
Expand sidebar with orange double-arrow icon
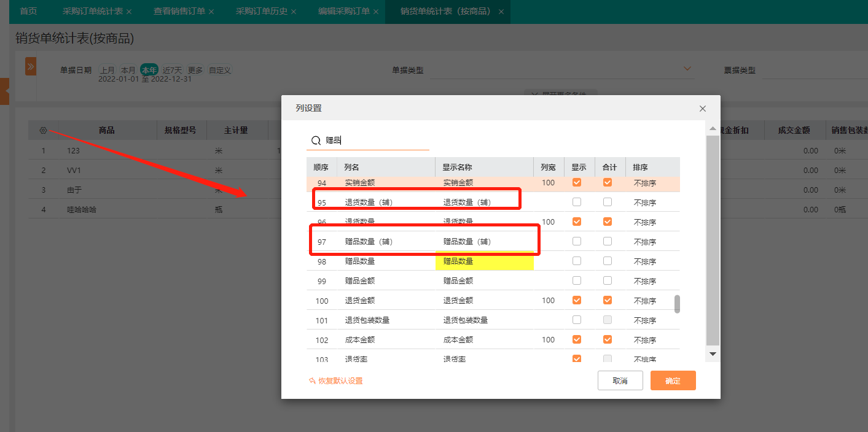point(31,66)
